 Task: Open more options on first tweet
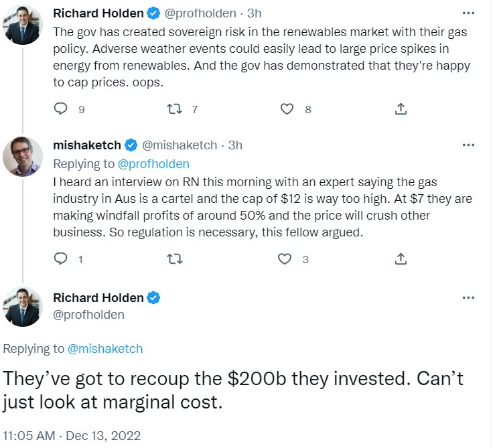pyautogui.click(x=469, y=13)
